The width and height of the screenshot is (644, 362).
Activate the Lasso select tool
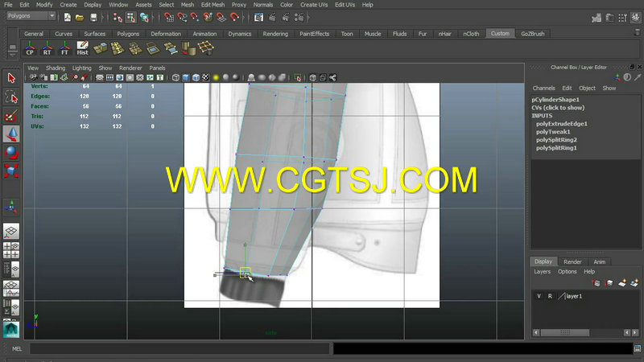click(11, 97)
